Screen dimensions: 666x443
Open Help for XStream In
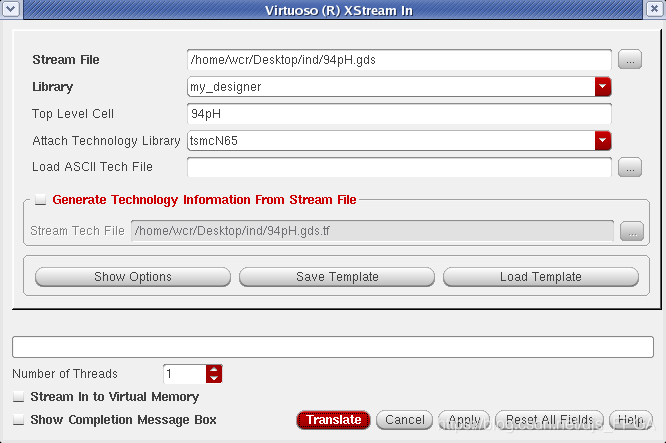pyautogui.click(x=629, y=420)
